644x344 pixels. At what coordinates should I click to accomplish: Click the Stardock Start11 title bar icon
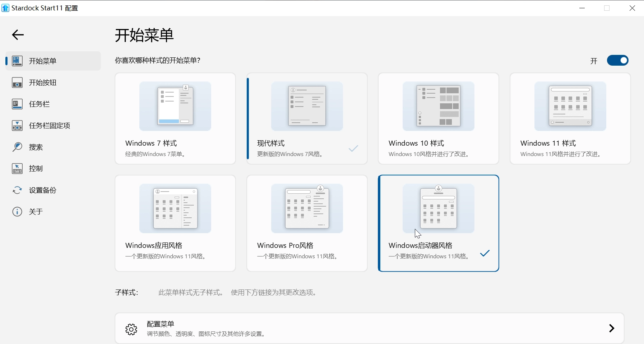pyautogui.click(x=5, y=8)
